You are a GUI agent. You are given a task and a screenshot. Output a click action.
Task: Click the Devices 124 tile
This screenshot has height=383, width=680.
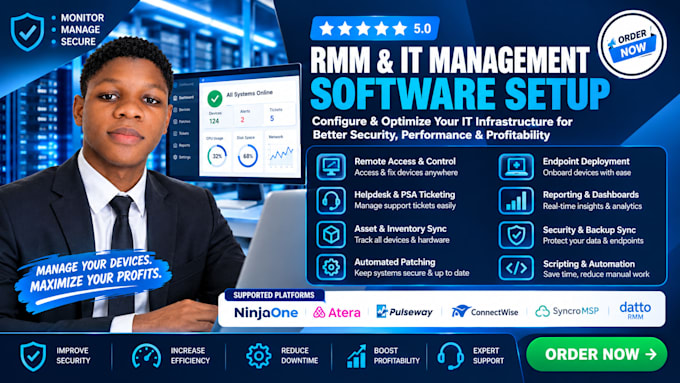(x=215, y=118)
